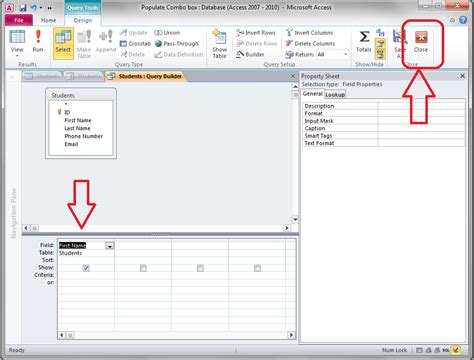Switch to General tab in Property Sheet
This screenshot has height=360, width=474.
(x=312, y=94)
